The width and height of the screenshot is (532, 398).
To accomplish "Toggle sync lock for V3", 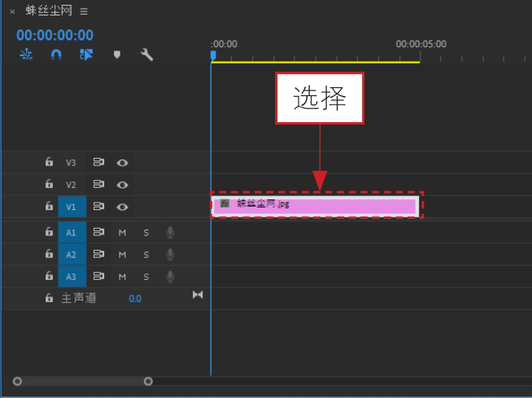I will 98,162.
